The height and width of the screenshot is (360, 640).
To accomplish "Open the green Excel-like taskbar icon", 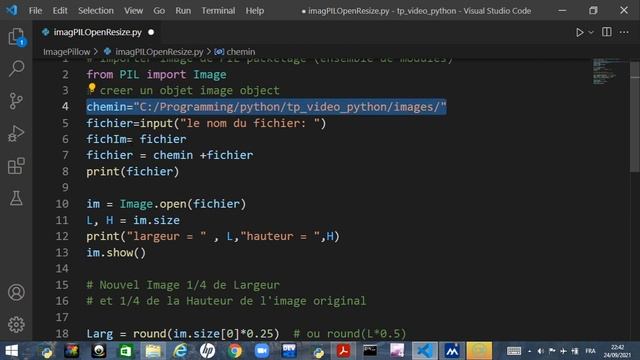I will click(126, 351).
